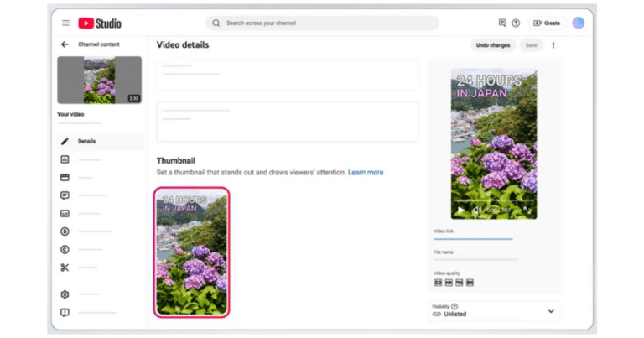Open the video preview thumbnail in sidebar
This screenshot has width=644, height=338.
(x=100, y=80)
